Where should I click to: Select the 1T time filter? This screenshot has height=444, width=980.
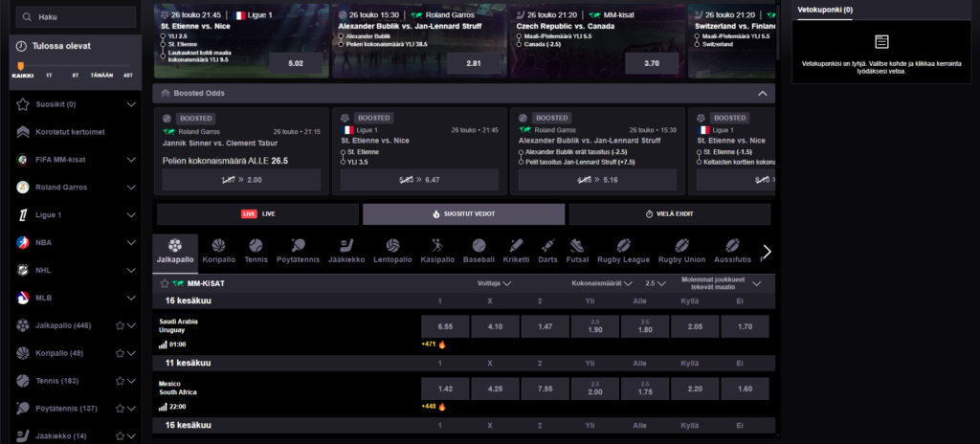[x=49, y=75]
